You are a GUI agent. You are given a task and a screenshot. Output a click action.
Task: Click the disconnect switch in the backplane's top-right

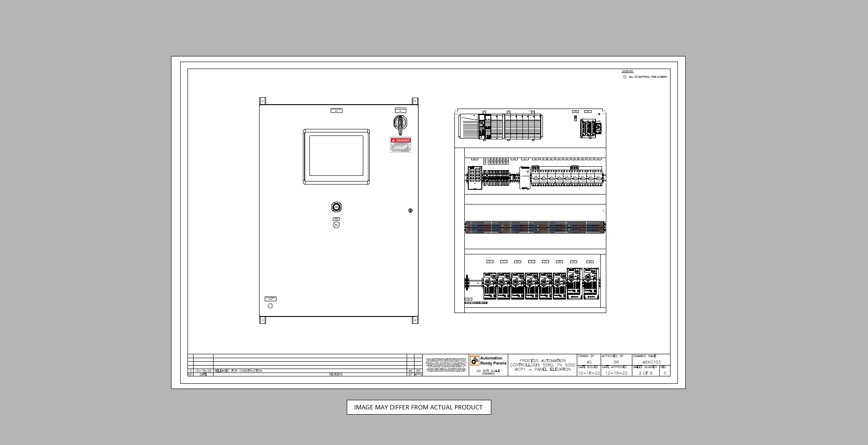590,129
